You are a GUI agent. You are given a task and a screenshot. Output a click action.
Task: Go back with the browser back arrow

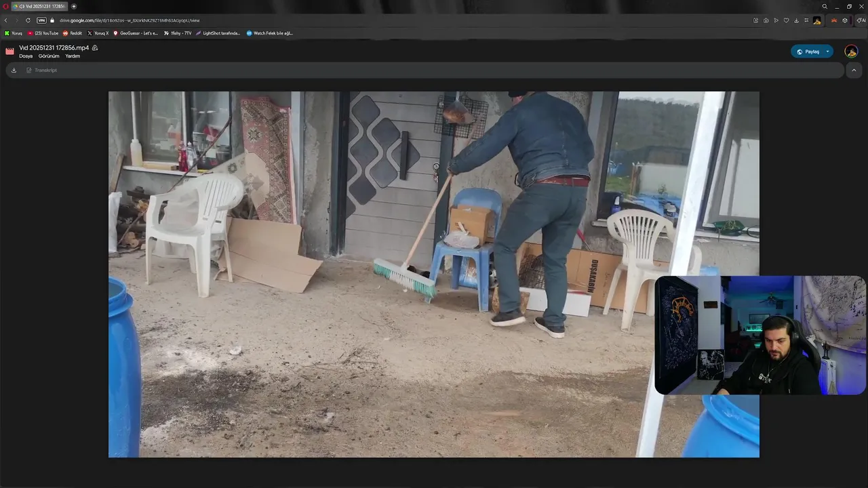6,20
